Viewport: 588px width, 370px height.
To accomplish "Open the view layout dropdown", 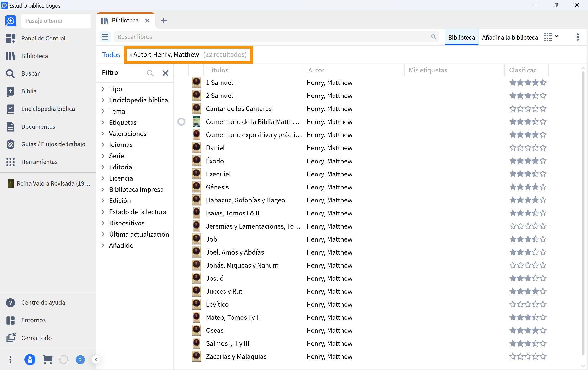I will (551, 37).
